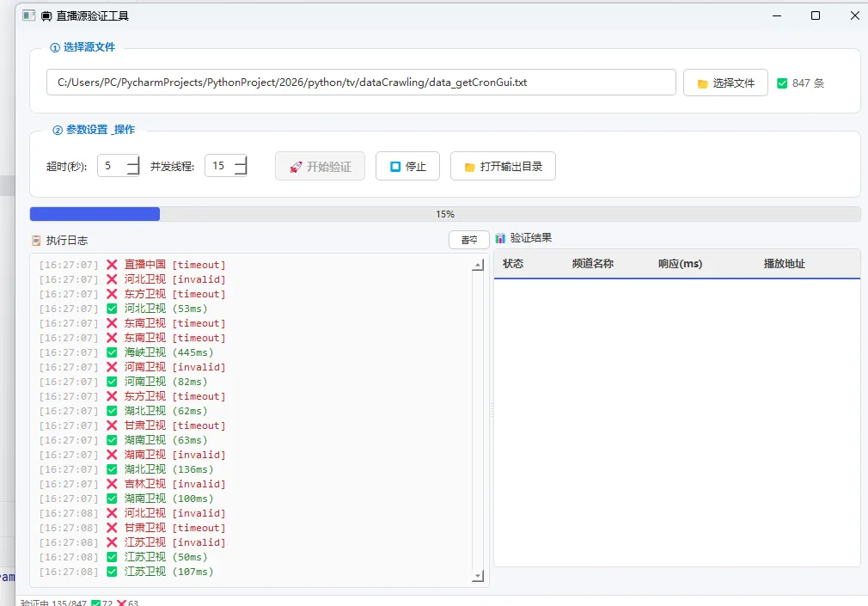Click the bar chart icon beside 验证结果
Screen dimensions: 868x606
click(500, 238)
